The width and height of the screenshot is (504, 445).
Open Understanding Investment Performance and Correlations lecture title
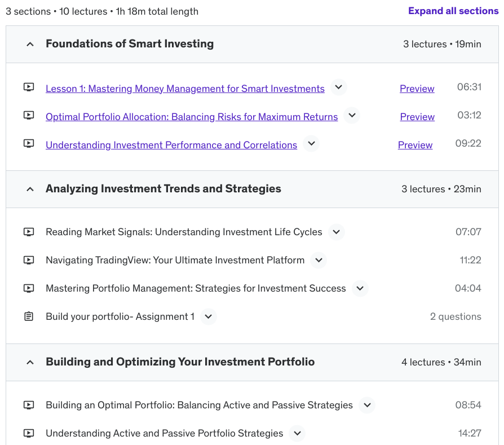tap(171, 145)
